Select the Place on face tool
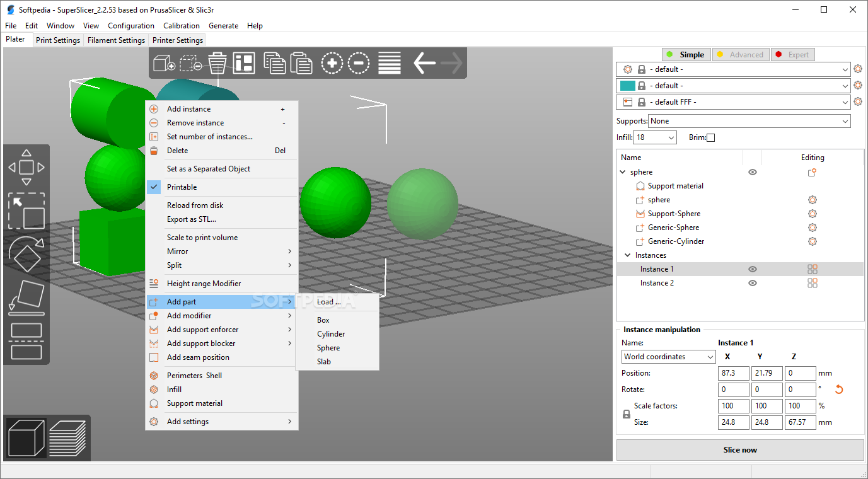The height and width of the screenshot is (479, 868). pyautogui.click(x=26, y=297)
